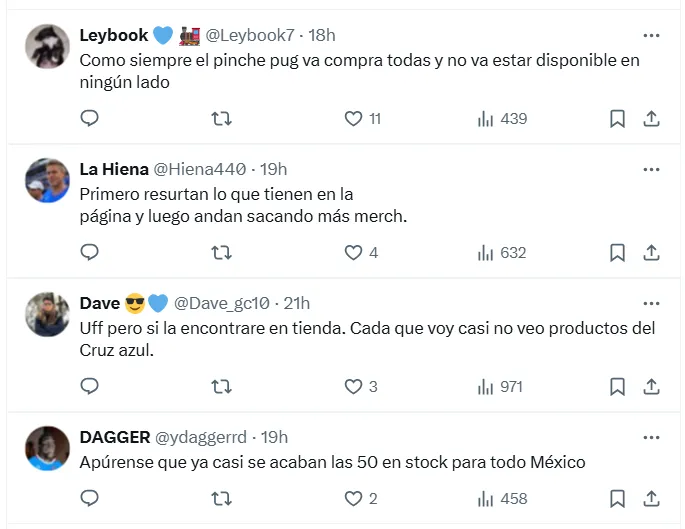685x529 pixels.
Task: Open more options on Dave's tweet
Action: click(x=651, y=303)
